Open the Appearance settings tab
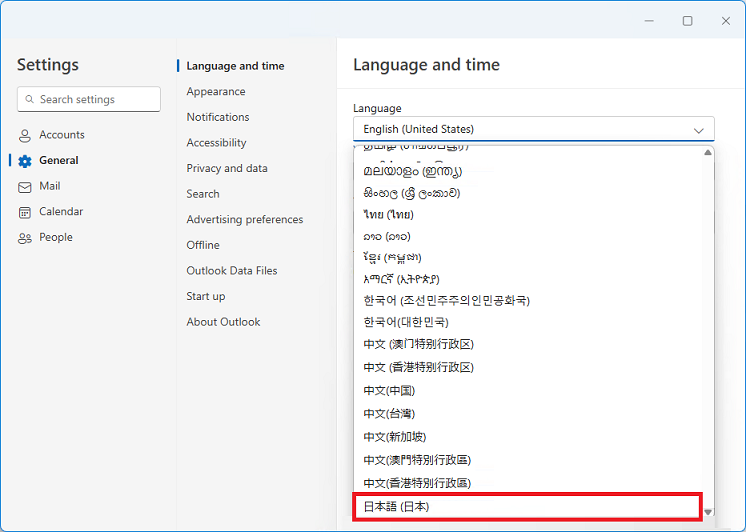 215,92
